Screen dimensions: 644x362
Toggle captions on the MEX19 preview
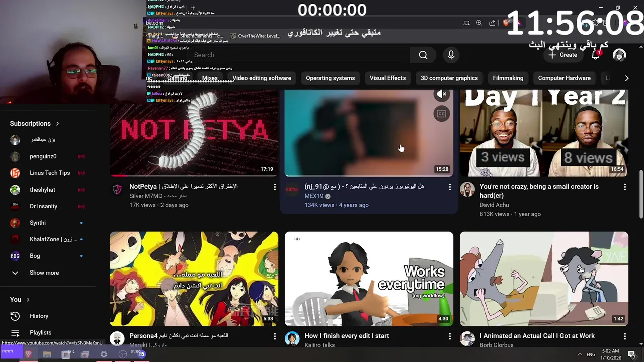coord(441,114)
